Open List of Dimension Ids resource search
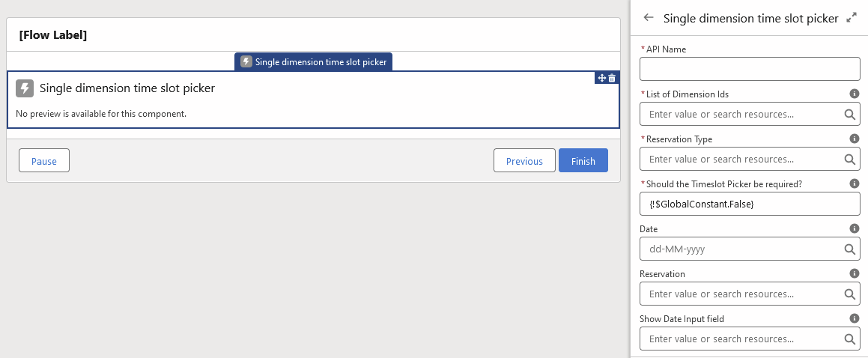Viewport: 868px width, 358px height. click(849, 115)
